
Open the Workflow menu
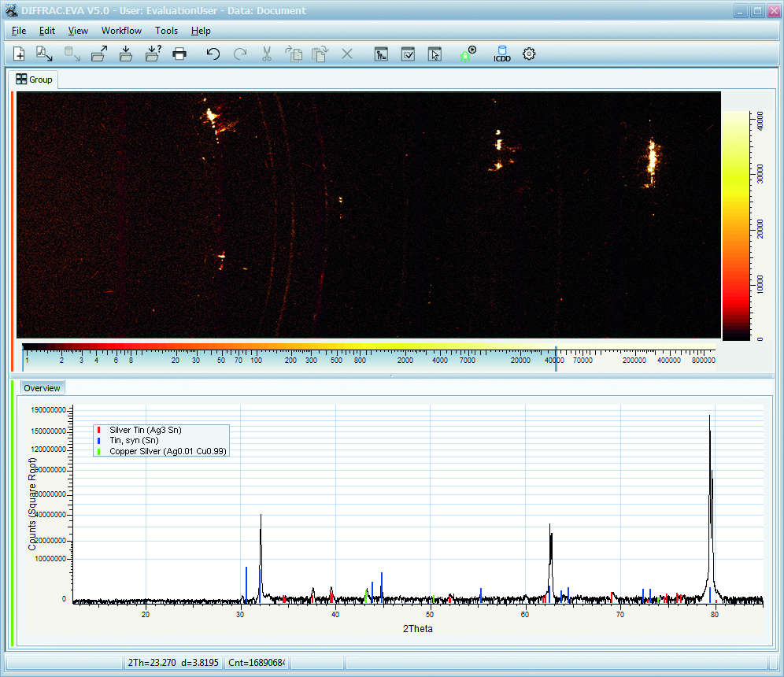pos(121,31)
